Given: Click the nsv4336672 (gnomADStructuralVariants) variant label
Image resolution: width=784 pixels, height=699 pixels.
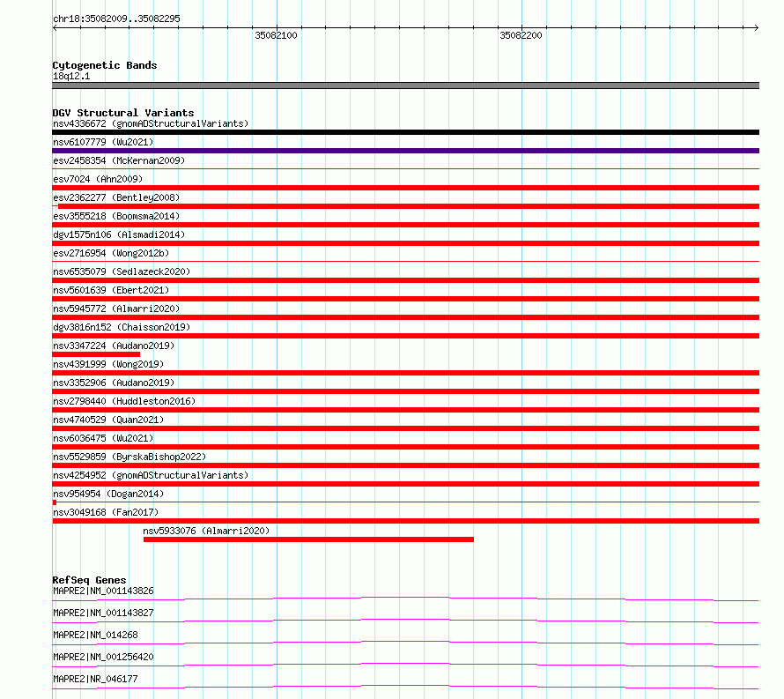Looking at the screenshot, I should click(151, 123).
